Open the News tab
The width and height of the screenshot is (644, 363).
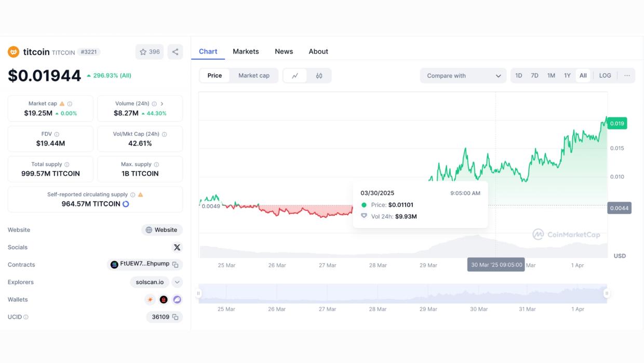(x=284, y=51)
